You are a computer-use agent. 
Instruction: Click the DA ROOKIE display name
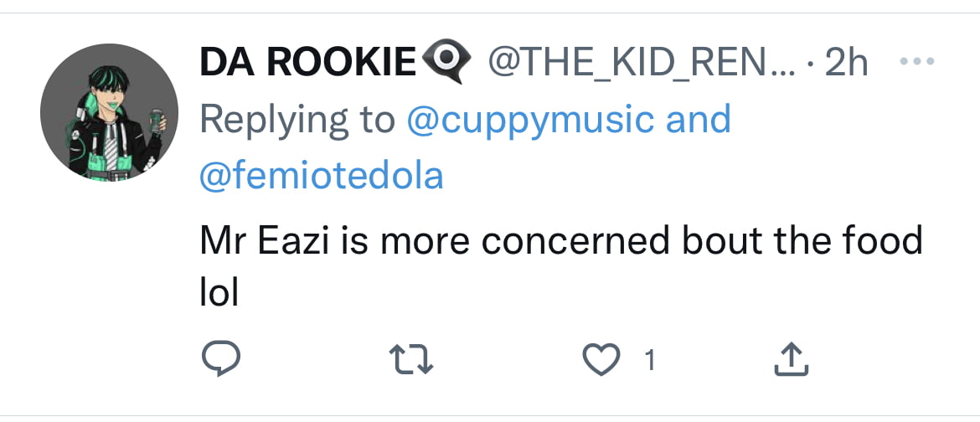pyautogui.click(x=308, y=63)
